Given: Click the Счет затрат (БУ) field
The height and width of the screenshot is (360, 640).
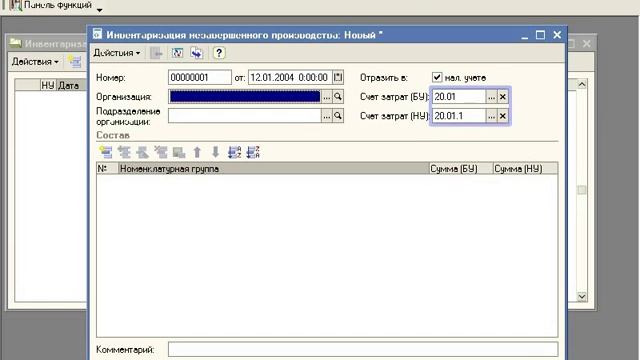Looking at the screenshot, I should pos(459,97).
